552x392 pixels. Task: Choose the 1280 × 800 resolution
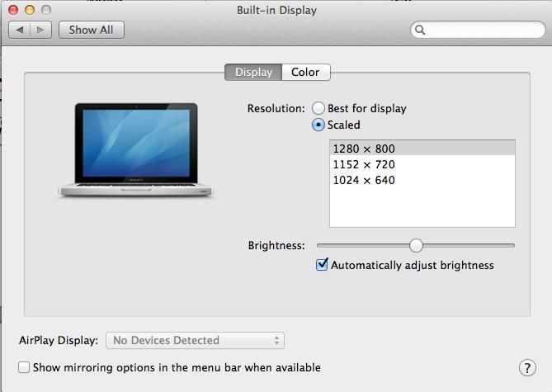(x=422, y=149)
